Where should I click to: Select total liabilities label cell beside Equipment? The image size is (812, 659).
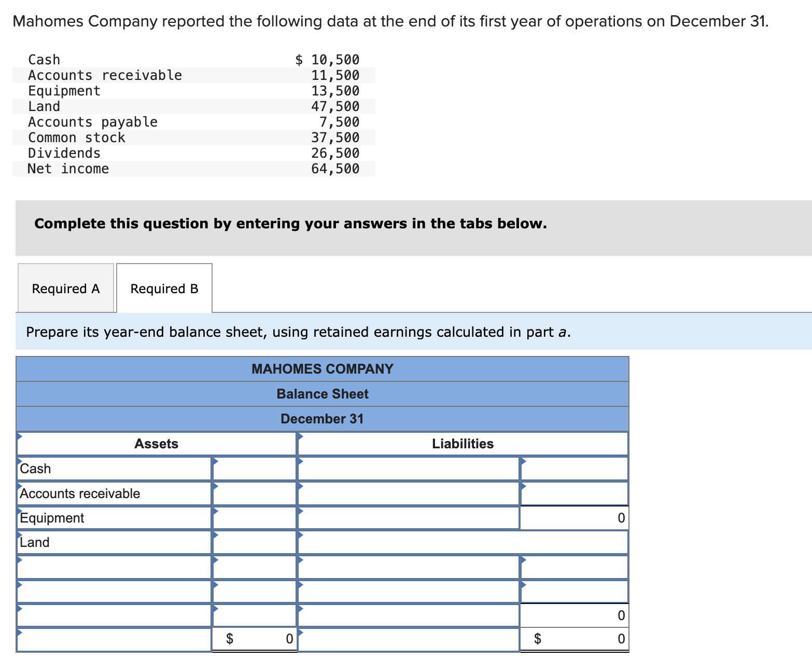(x=408, y=518)
